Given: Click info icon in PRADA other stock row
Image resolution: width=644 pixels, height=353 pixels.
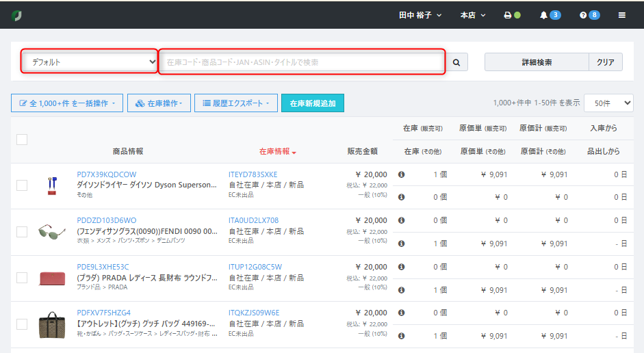Looking at the screenshot, I should pos(401,290).
